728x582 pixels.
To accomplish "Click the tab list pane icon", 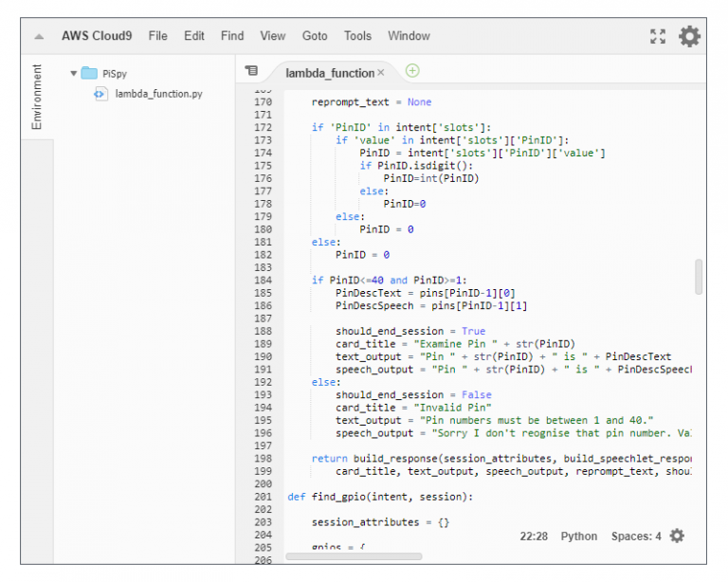I will [251, 71].
